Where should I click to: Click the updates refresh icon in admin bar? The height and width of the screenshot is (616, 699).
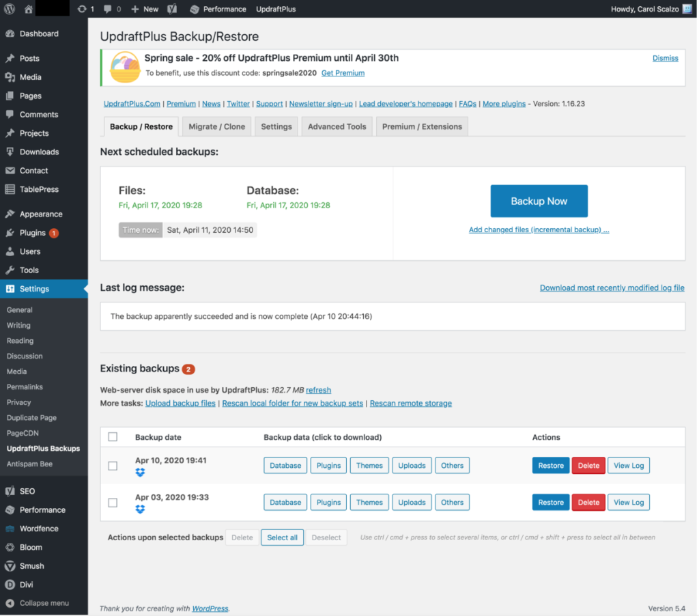pos(82,9)
